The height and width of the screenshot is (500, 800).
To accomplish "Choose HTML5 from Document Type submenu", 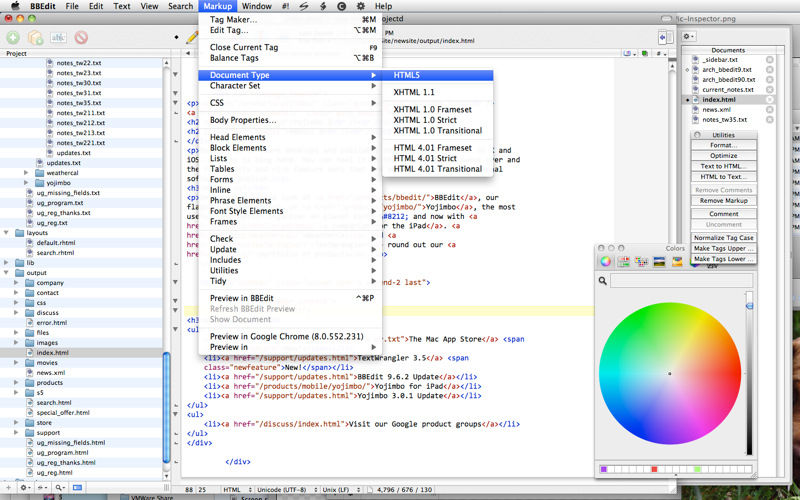I will (438, 75).
